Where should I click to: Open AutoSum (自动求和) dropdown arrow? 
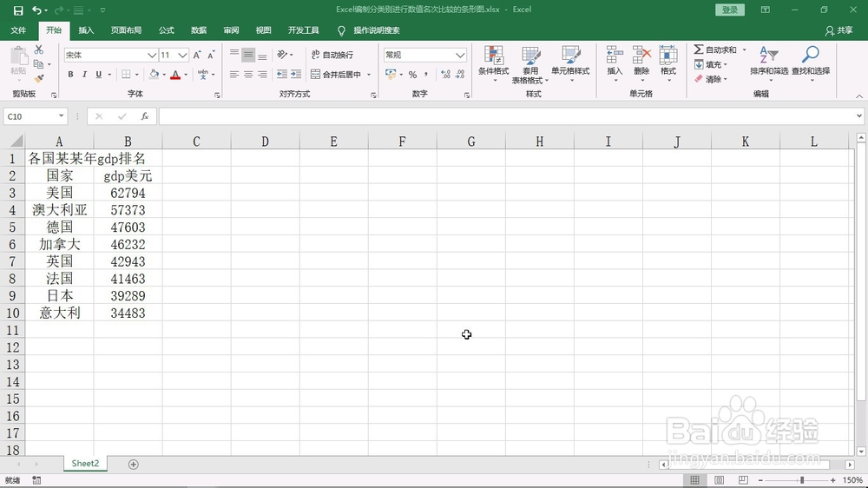[x=745, y=49]
